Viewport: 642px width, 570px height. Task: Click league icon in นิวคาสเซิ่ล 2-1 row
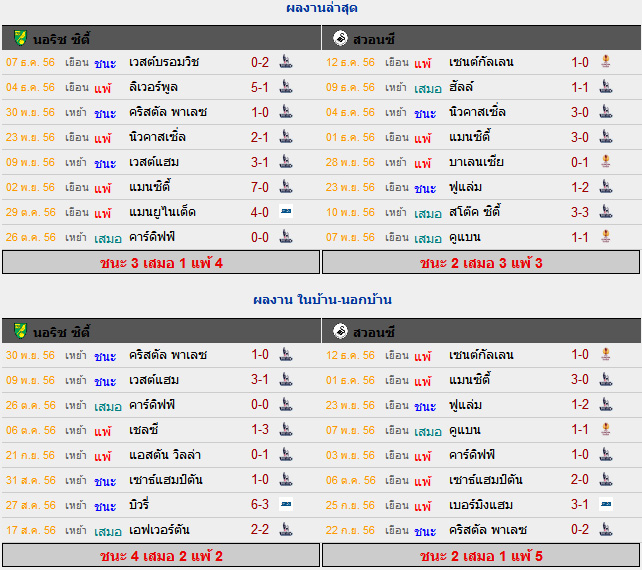(286, 136)
